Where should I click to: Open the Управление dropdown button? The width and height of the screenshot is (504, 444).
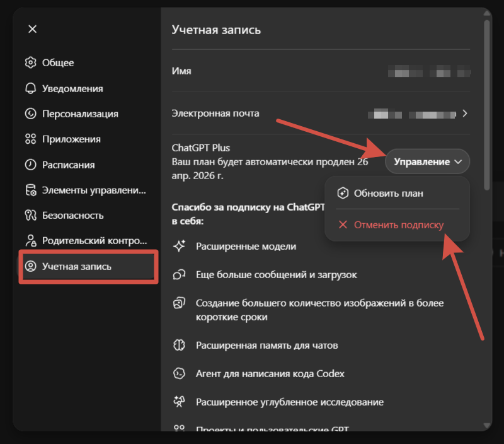pos(427,161)
